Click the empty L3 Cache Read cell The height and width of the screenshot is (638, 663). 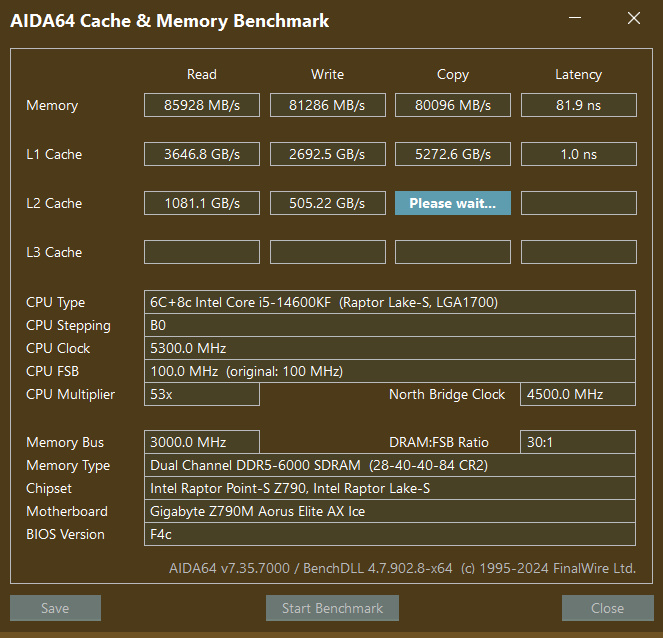click(x=202, y=252)
